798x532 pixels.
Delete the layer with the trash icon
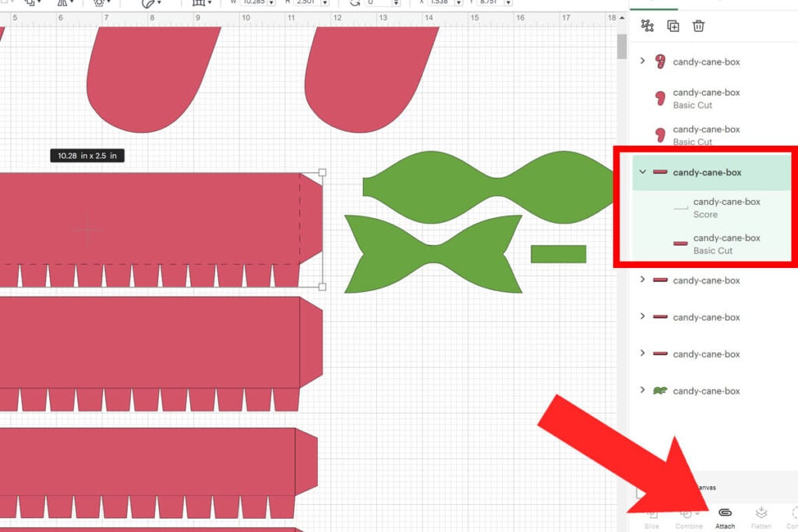pyautogui.click(x=699, y=26)
